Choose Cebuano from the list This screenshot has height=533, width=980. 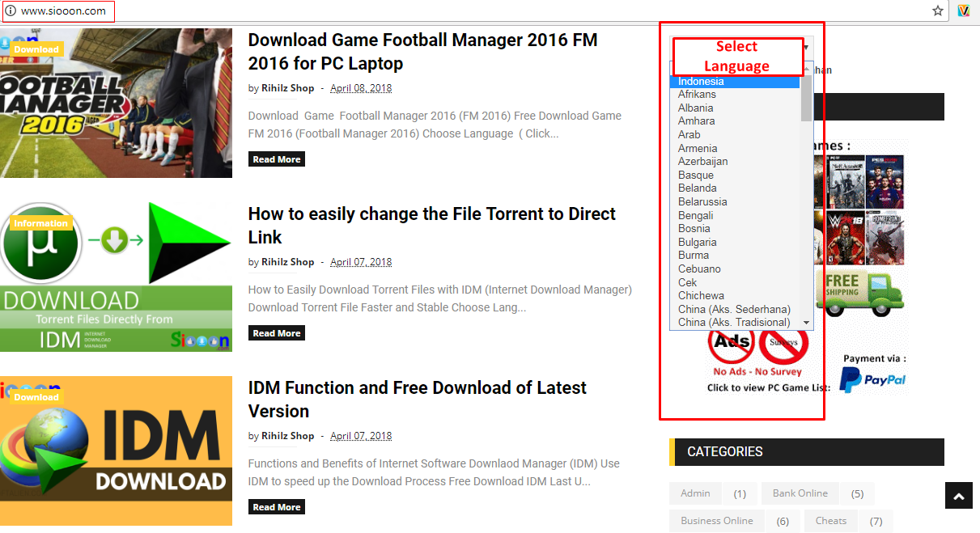735,269
